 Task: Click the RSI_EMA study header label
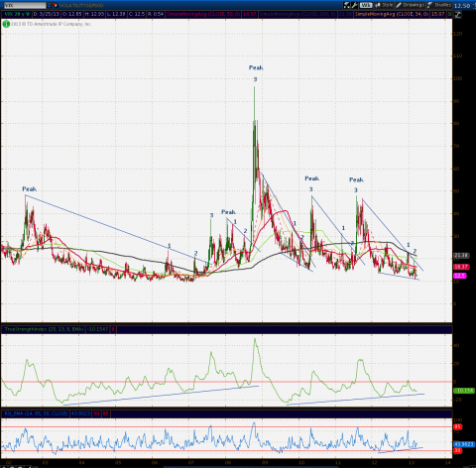(x=36, y=413)
